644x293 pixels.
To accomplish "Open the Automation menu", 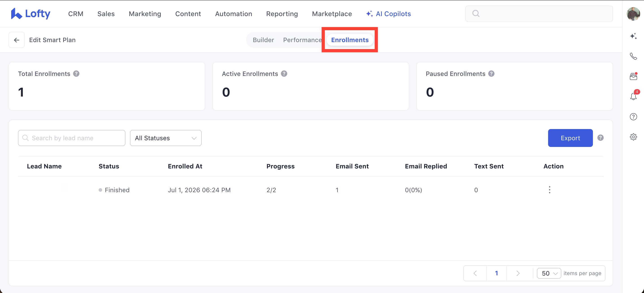I will (x=233, y=14).
